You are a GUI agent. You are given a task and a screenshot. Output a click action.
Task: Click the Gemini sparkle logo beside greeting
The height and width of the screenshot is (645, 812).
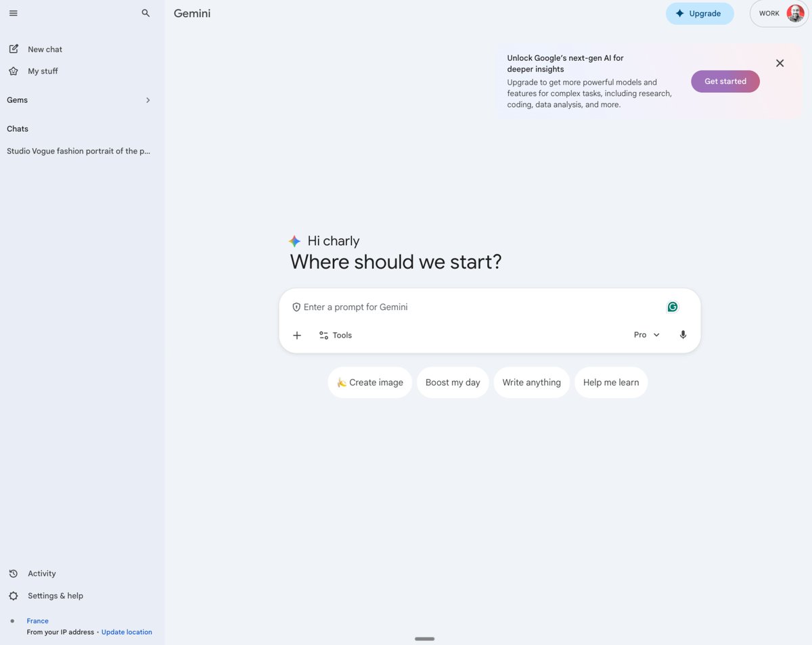(x=294, y=241)
